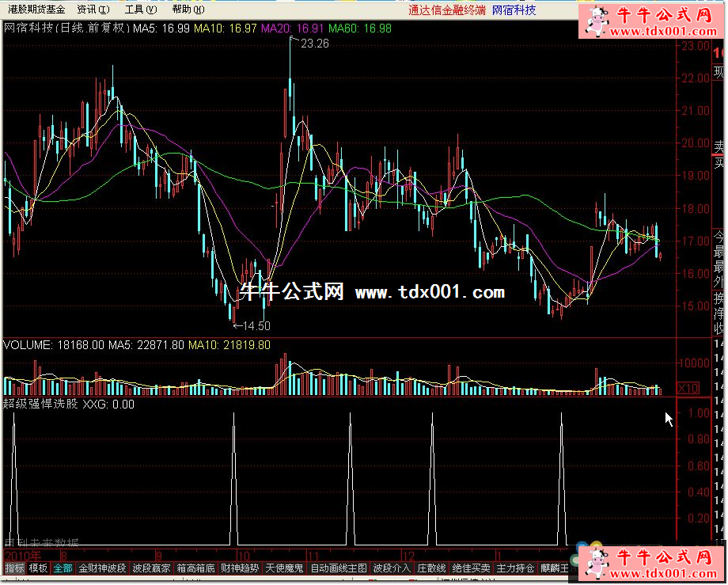This screenshot has width=728, height=585.
Task: Click the MA10: 16.97 price label
Action: pyautogui.click(x=226, y=28)
